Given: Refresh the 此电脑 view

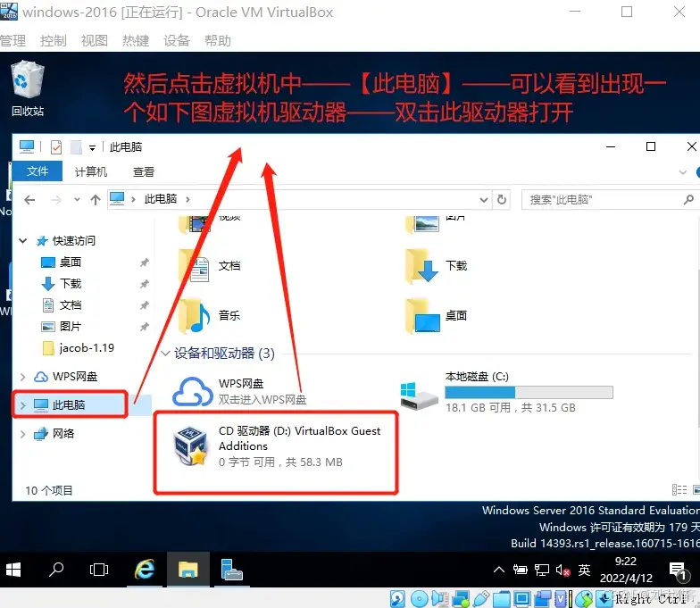Looking at the screenshot, I should [502, 200].
